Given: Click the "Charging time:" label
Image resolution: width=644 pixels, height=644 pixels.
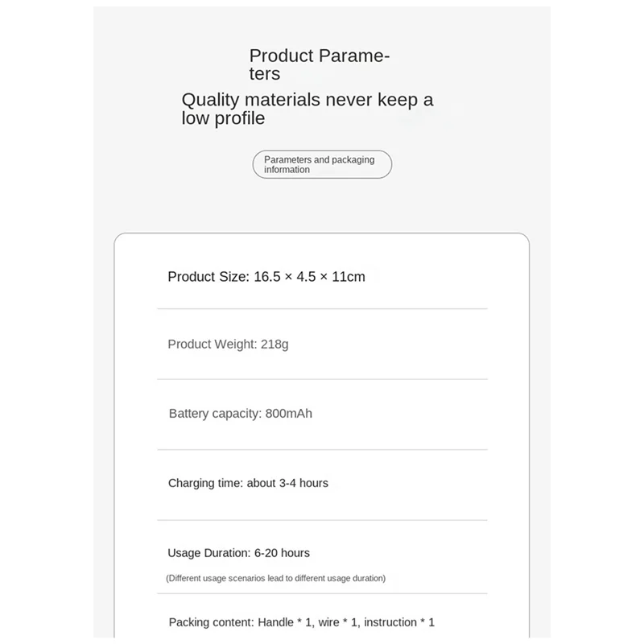Looking at the screenshot, I should (205, 484).
